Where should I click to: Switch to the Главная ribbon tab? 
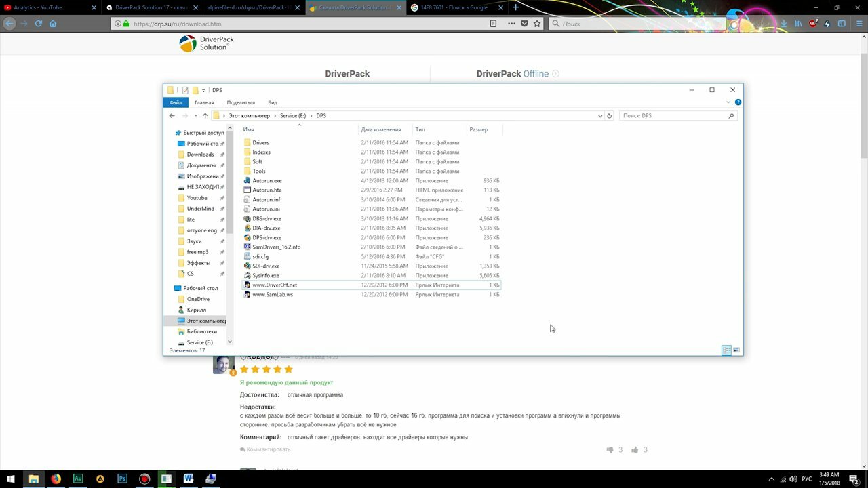pos(204,102)
